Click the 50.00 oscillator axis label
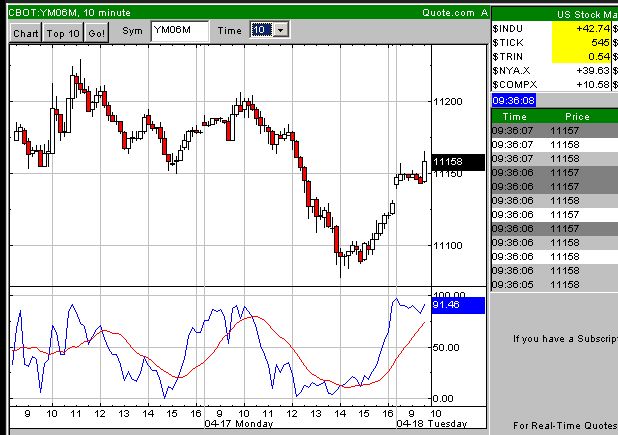 pos(446,348)
